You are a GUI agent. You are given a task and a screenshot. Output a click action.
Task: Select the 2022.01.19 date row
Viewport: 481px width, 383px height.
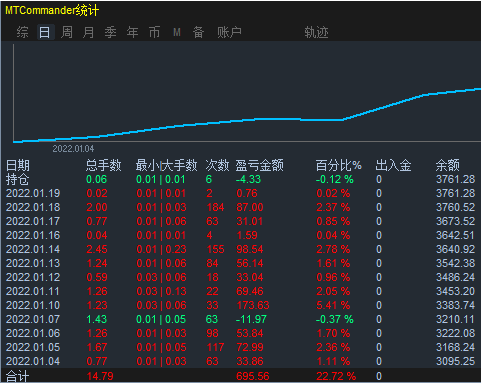point(33,193)
